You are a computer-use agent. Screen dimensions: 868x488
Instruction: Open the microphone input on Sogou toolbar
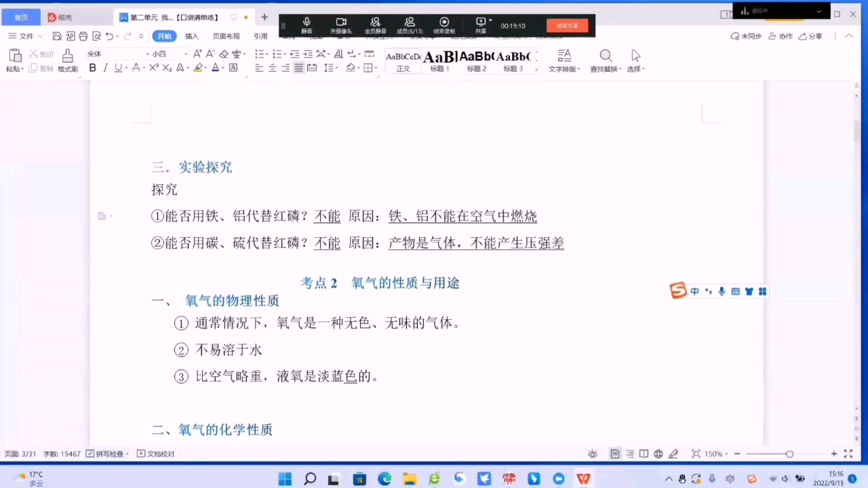(722, 291)
